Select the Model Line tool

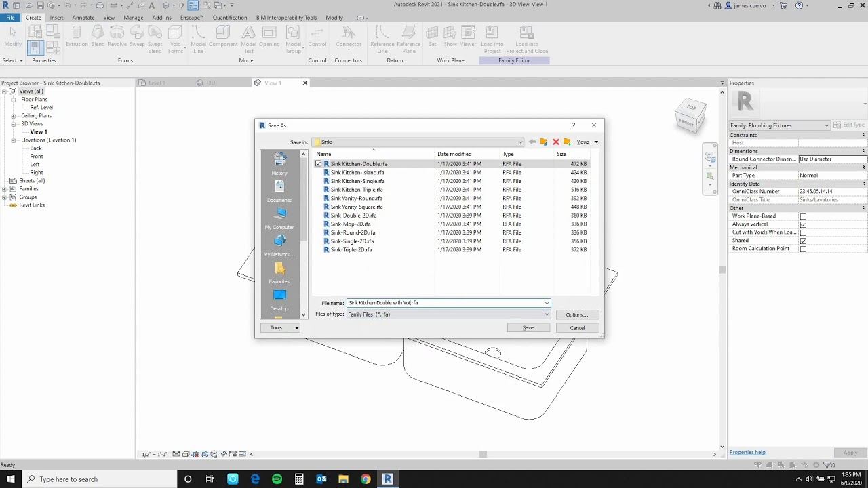click(198, 39)
